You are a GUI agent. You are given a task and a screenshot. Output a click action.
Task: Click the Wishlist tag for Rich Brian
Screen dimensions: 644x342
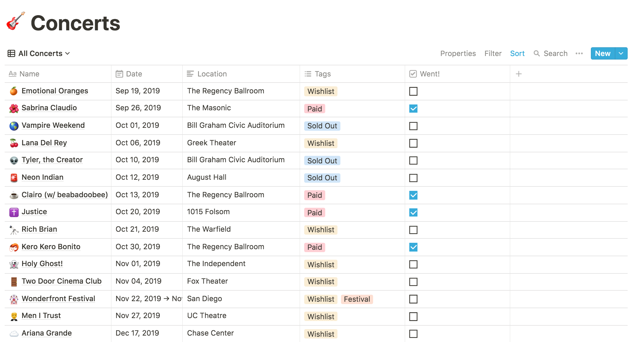point(321,230)
